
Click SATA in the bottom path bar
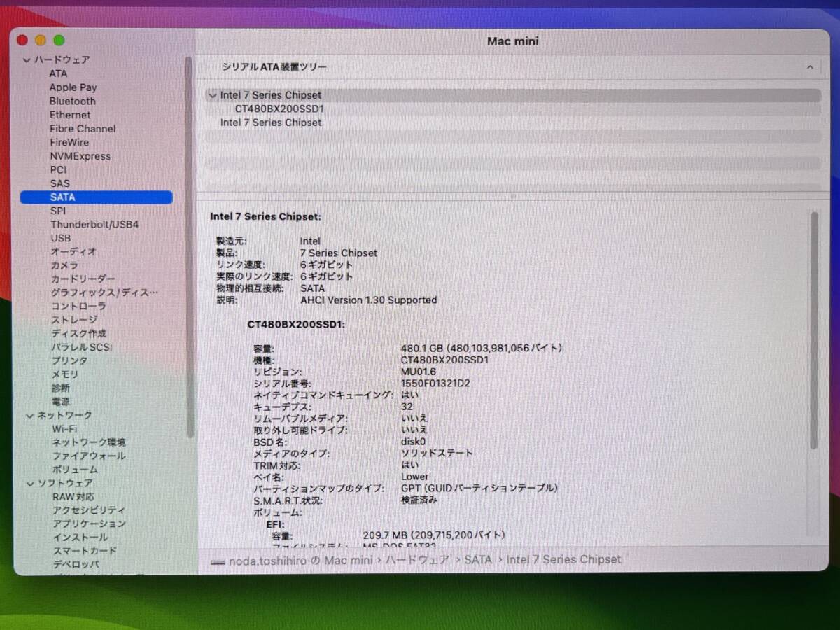click(x=478, y=560)
